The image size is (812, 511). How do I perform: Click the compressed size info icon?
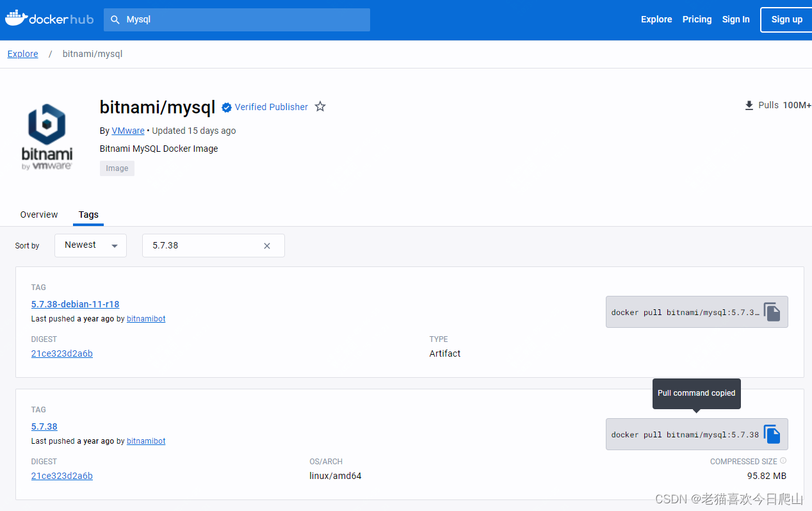coord(783,461)
